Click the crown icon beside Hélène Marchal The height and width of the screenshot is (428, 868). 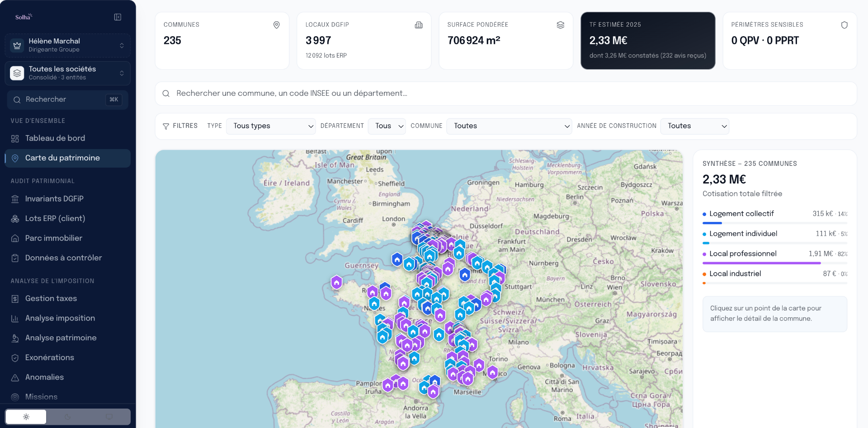click(x=17, y=45)
